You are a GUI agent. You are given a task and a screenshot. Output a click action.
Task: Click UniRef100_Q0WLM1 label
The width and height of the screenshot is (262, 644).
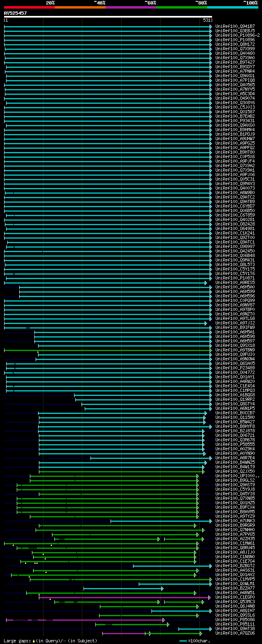pos(235,584)
